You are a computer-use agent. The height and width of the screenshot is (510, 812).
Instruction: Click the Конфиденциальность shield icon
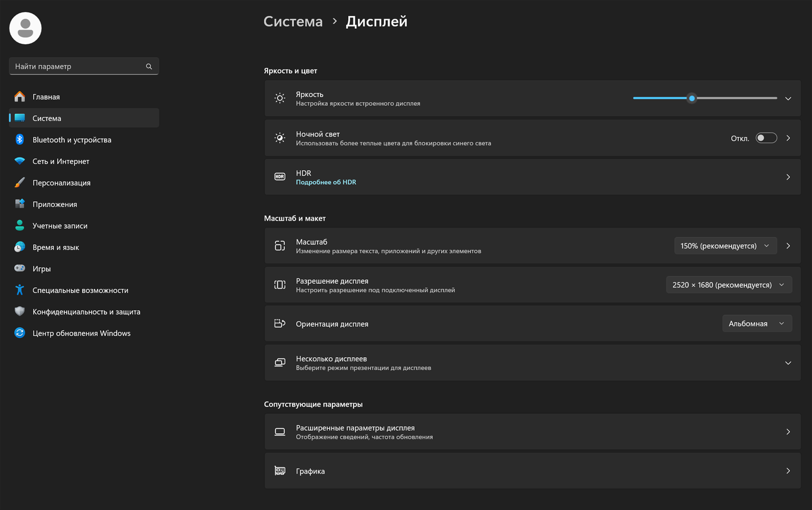pos(20,311)
